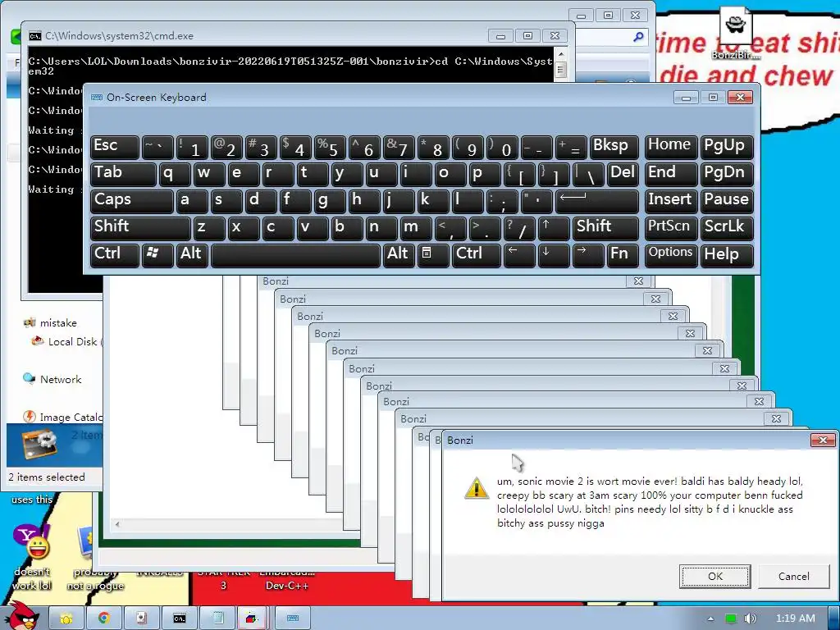Tap the PgDn key on keyboard
The height and width of the screenshot is (630, 840).
coord(727,174)
